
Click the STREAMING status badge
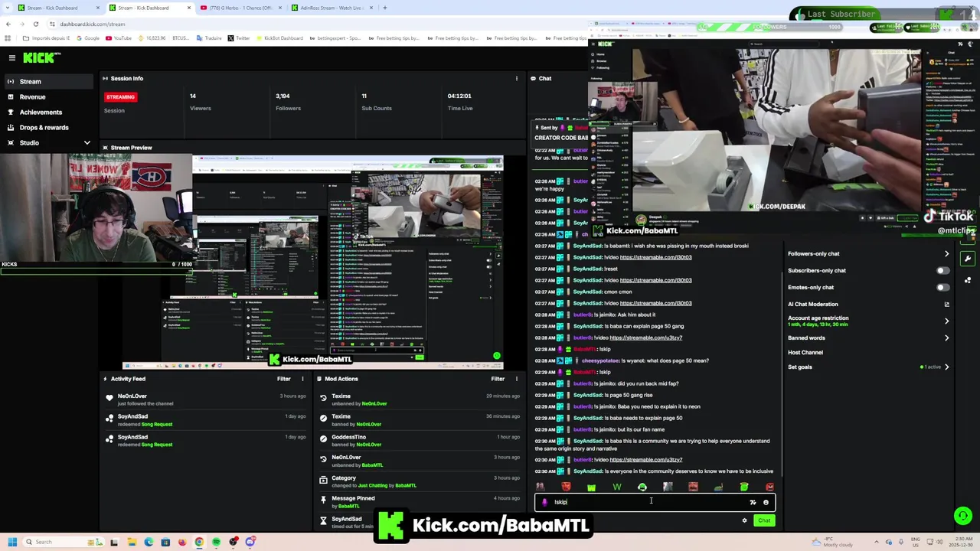coord(120,97)
